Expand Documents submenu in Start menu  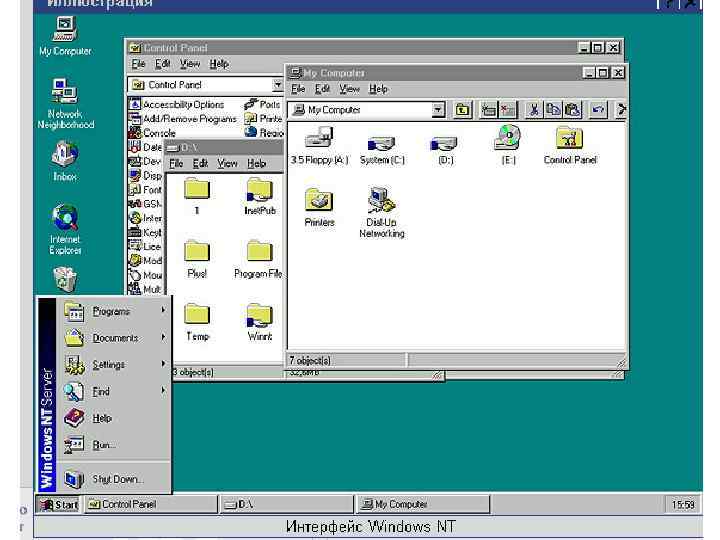(x=115, y=338)
